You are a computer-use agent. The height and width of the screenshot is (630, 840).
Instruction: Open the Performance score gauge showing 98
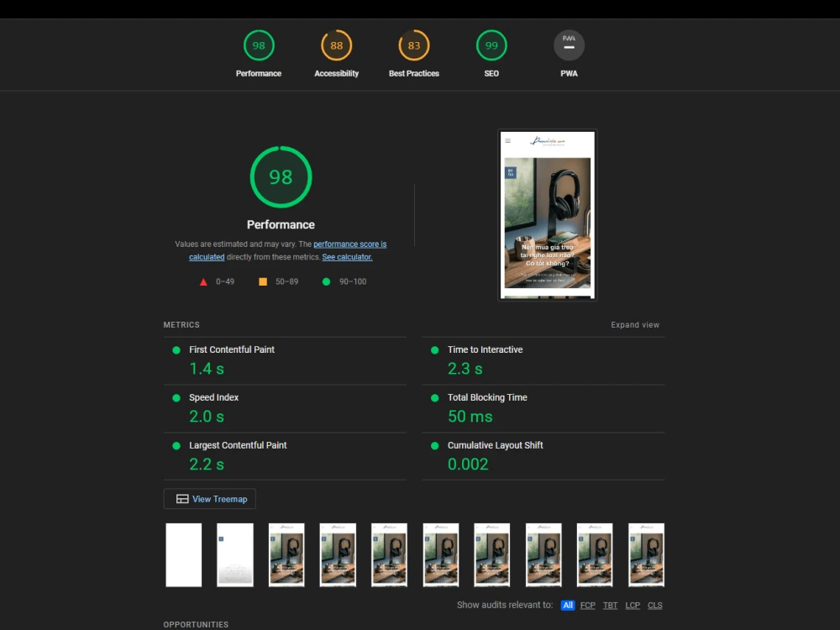point(259,45)
